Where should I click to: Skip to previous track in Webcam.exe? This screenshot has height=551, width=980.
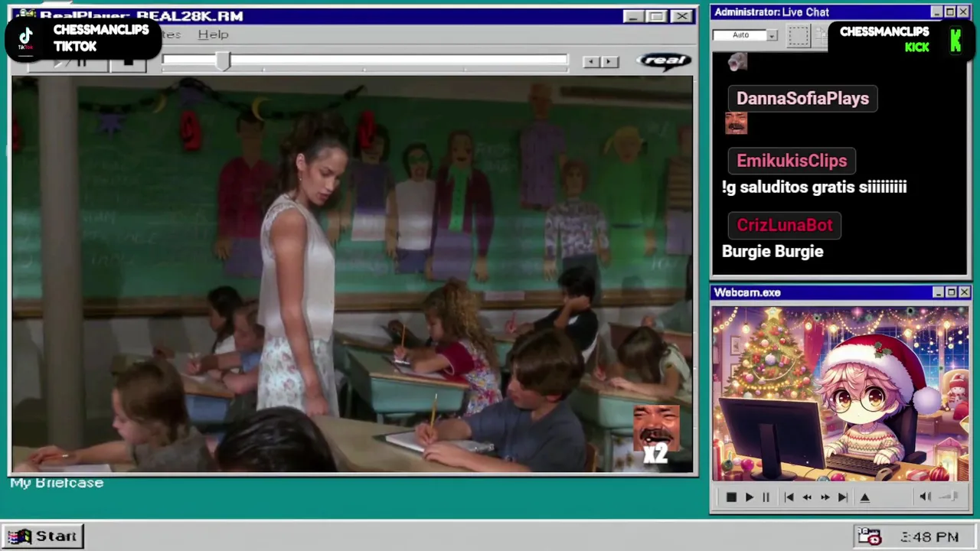789,497
